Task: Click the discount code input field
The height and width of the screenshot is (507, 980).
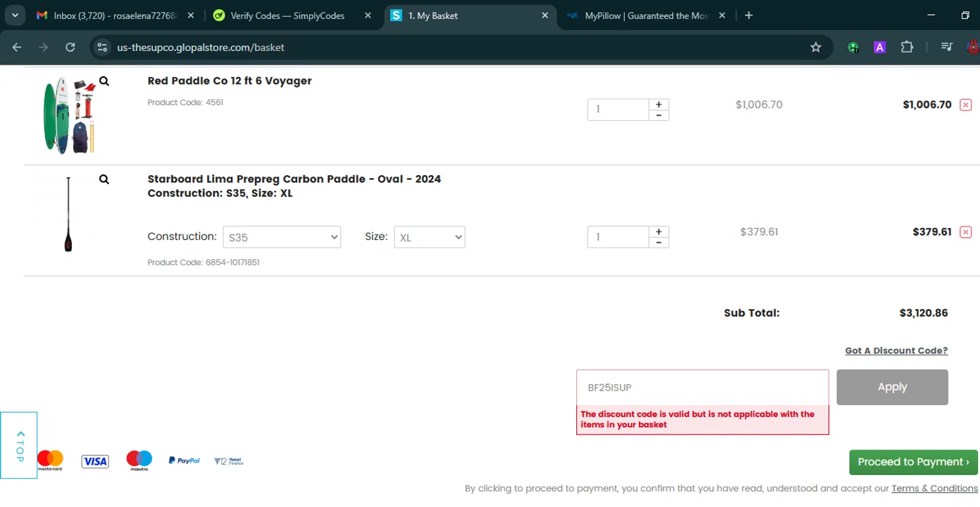Action: [702, 387]
